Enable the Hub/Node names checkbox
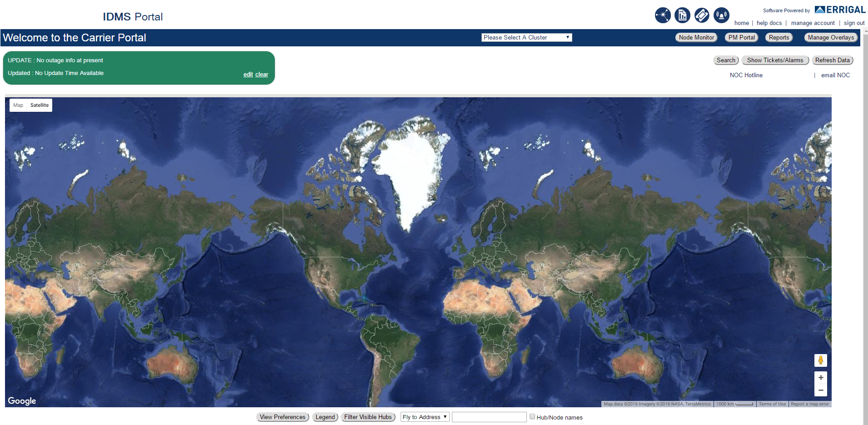This screenshot has width=868, height=425. coord(532,416)
